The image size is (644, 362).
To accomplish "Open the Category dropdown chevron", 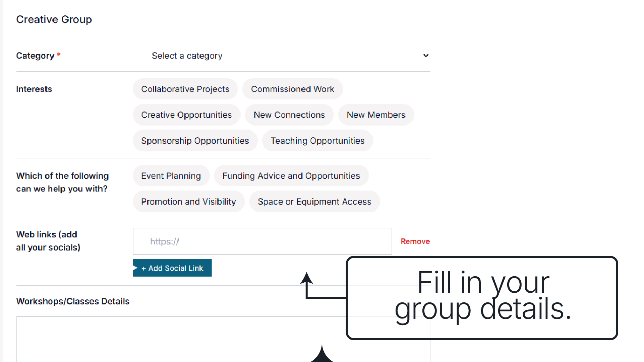I will tap(426, 56).
